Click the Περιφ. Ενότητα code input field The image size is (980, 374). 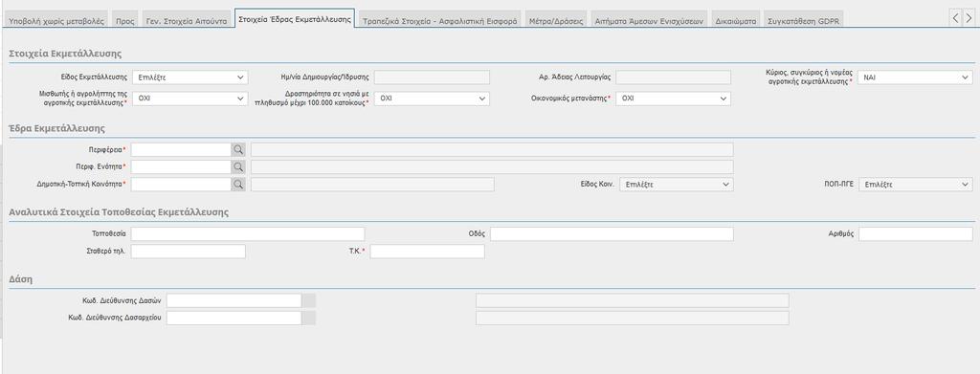tap(181, 167)
